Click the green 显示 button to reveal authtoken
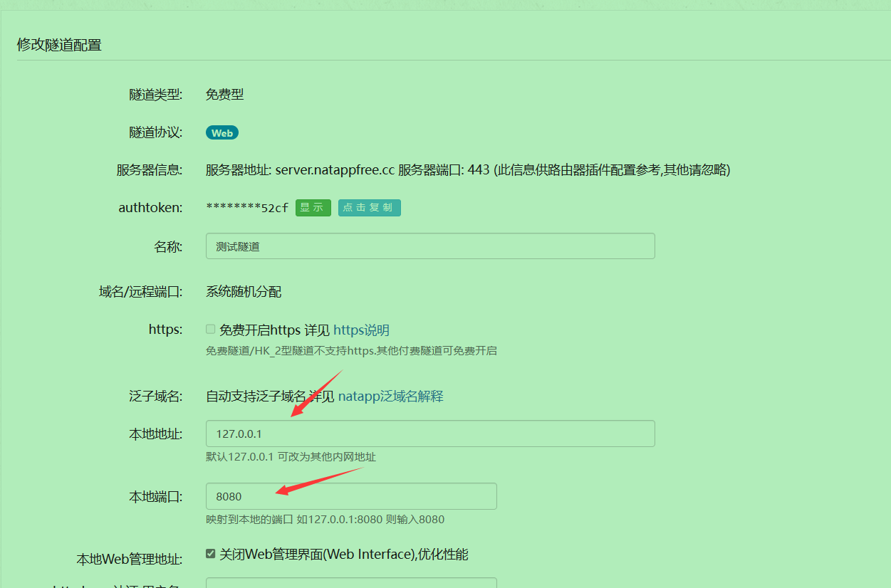 click(x=313, y=207)
